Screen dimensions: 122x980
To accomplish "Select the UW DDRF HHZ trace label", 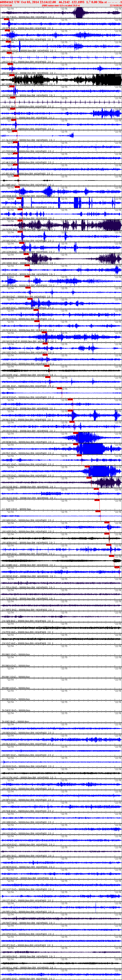I will 10,375.
